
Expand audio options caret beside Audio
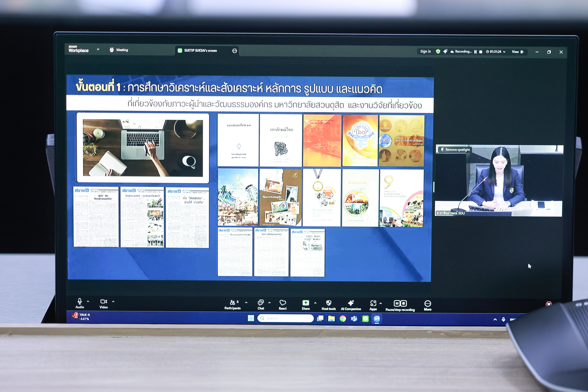point(88,302)
